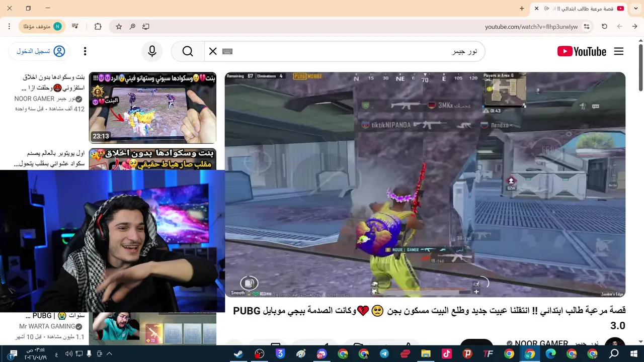Open the red P app in taskbar
644x362 pixels.
pos(467,354)
